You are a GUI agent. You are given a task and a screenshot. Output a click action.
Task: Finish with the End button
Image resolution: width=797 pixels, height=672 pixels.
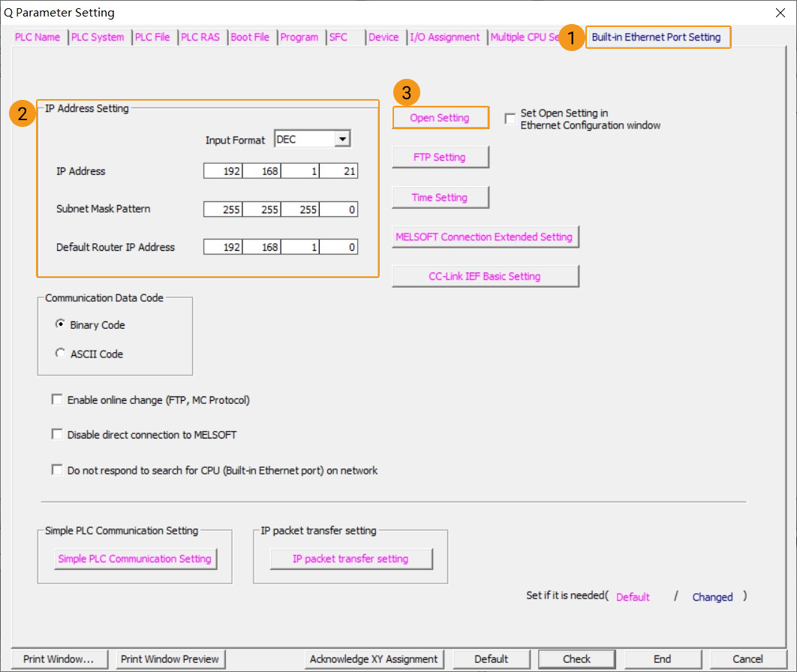click(663, 658)
